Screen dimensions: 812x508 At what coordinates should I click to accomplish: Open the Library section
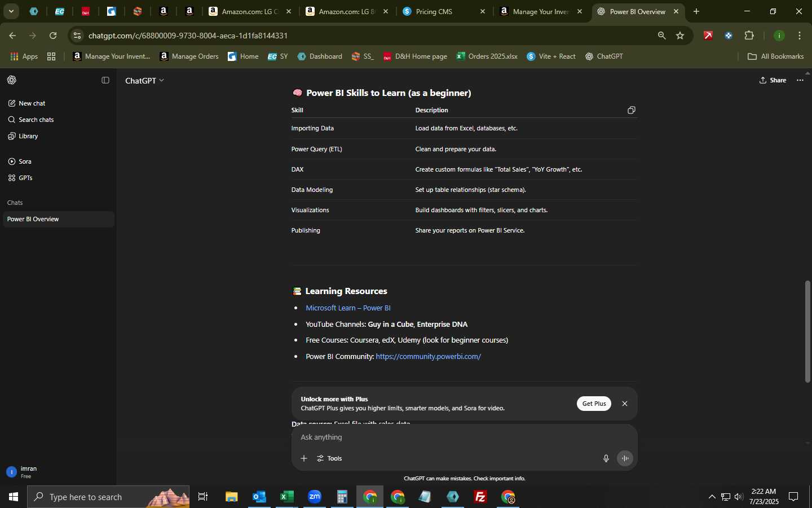coord(59,136)
